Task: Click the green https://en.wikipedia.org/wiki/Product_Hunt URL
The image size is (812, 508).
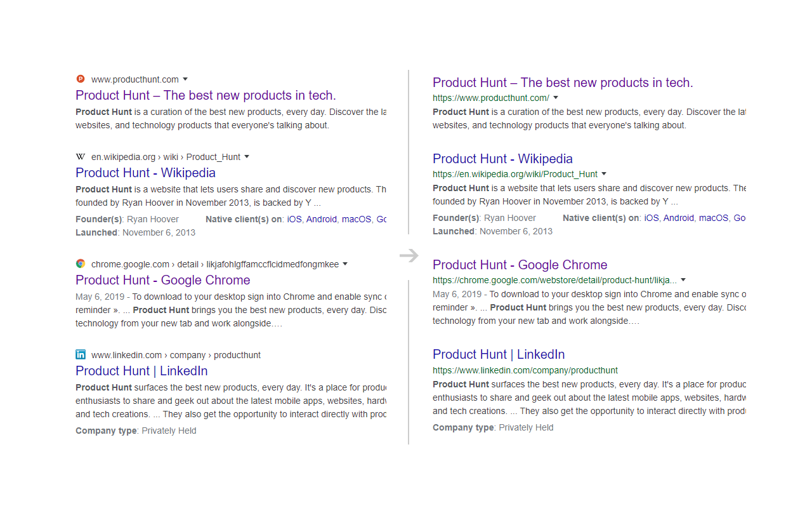Action: [515, 174]
